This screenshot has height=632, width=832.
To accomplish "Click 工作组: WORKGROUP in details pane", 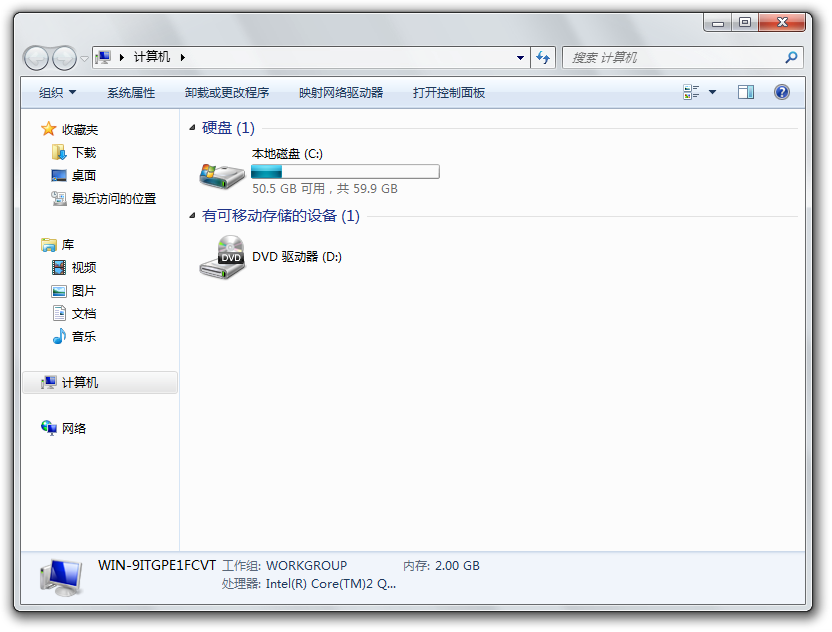I will [284, 566].
